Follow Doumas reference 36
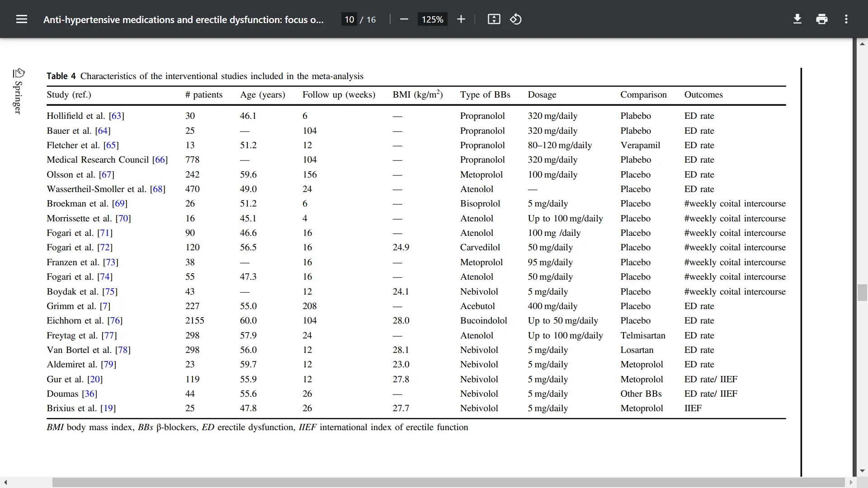This screenshot has height=488, width=868. (x=90, y=394)
